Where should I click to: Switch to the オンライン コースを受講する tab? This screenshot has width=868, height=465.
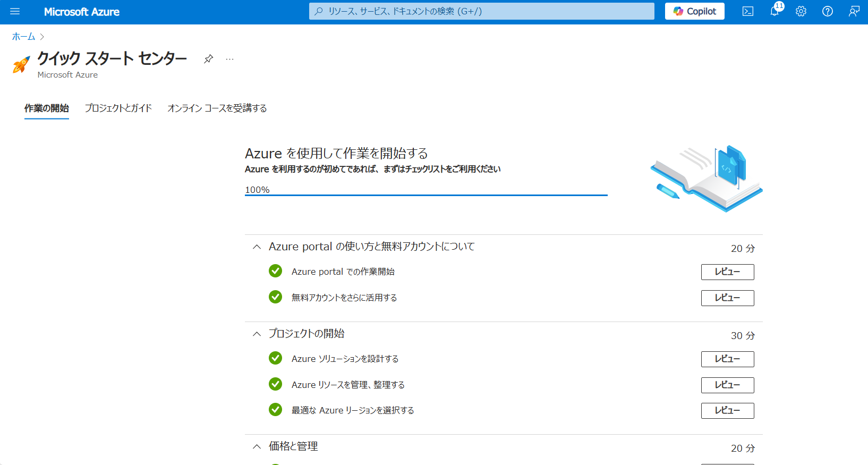click(217, 108)
